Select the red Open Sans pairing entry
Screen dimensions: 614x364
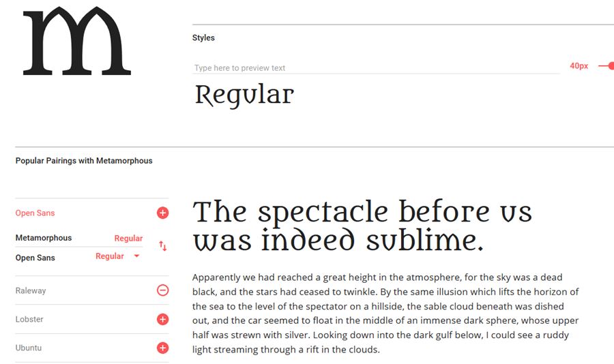click(x=35, y=213)
